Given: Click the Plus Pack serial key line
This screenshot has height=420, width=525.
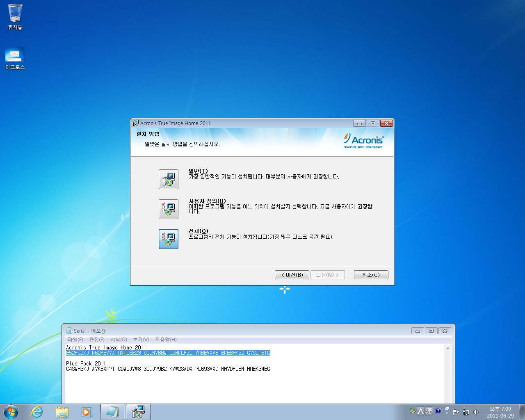Looking at the screenshot, I should click(168, 369).
